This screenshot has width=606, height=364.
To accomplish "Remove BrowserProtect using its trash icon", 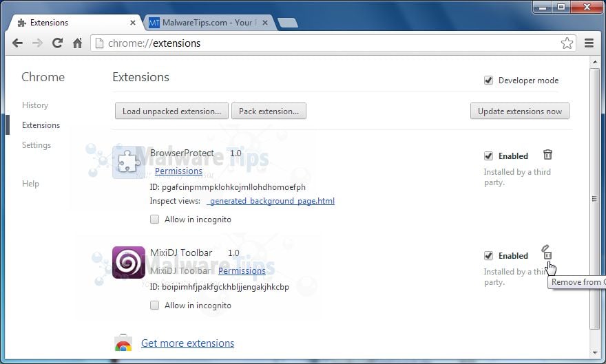I will click(547, 154).
